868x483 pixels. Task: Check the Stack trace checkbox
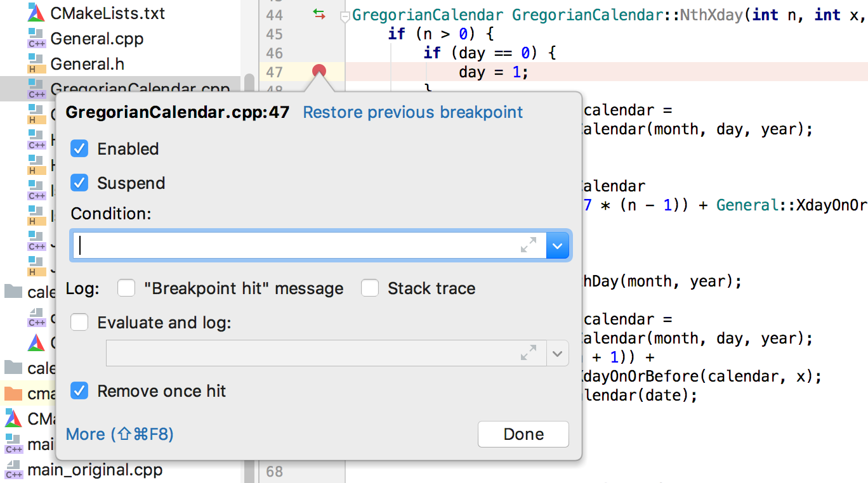[x=370, y=288]
